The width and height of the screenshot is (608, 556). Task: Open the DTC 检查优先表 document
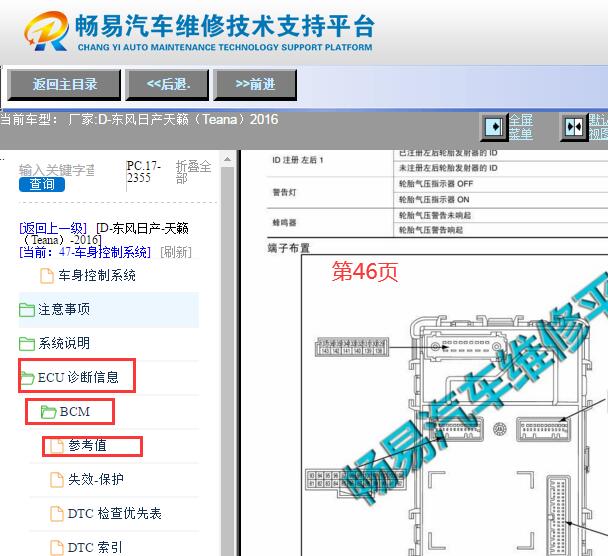click(114, 513)
